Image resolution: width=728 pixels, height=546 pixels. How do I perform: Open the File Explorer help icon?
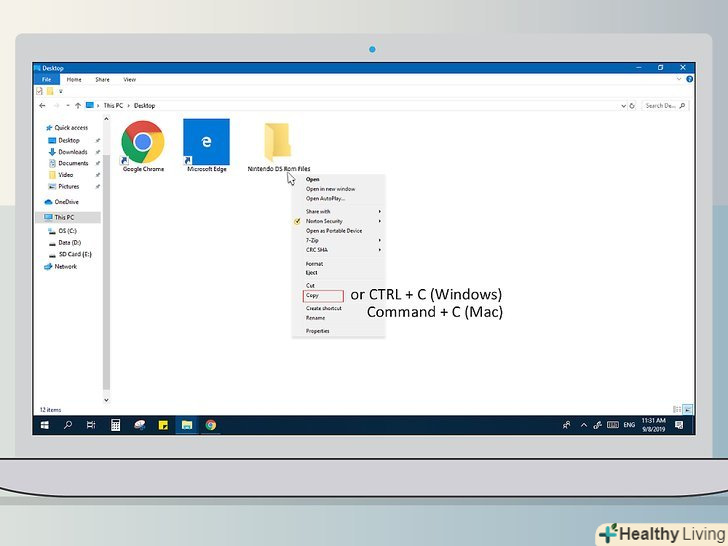[689, 79]
